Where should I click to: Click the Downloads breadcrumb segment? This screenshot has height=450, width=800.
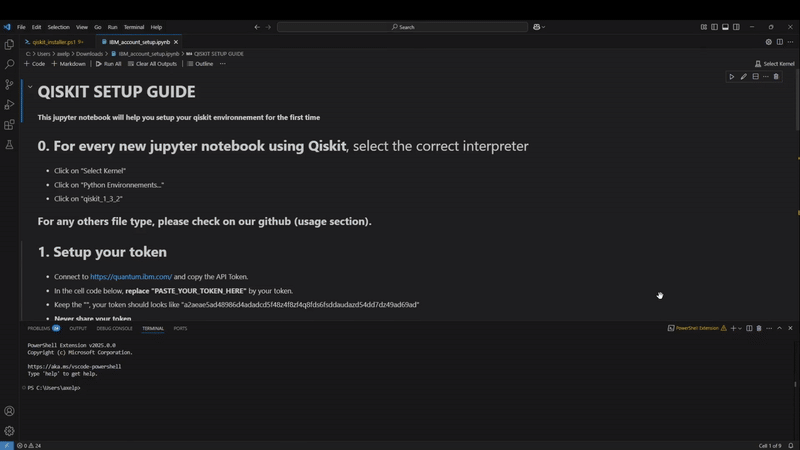(x=89, y=54)
